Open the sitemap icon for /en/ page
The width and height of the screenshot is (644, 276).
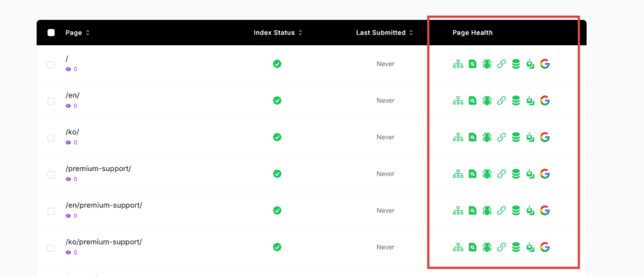(x=458, y=101)
